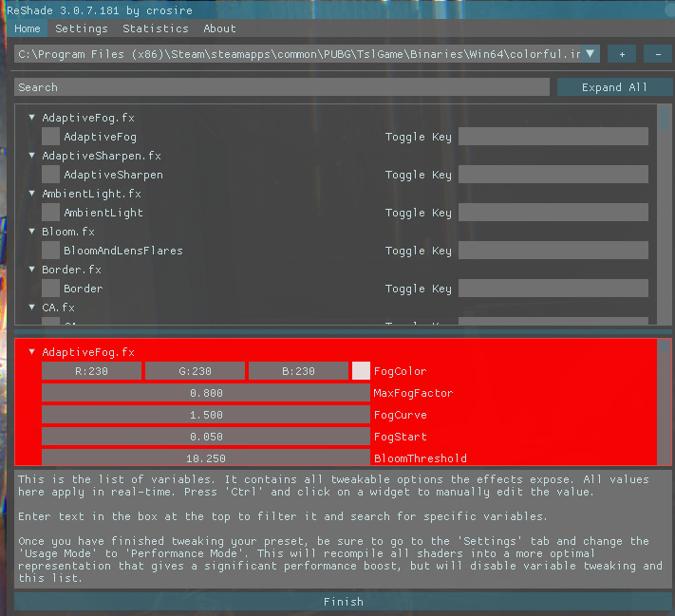The height and width of the screenshot is (616, 675).
Task: Enable the AdaptiveFog effect checkbox
Action: point(50,137)
